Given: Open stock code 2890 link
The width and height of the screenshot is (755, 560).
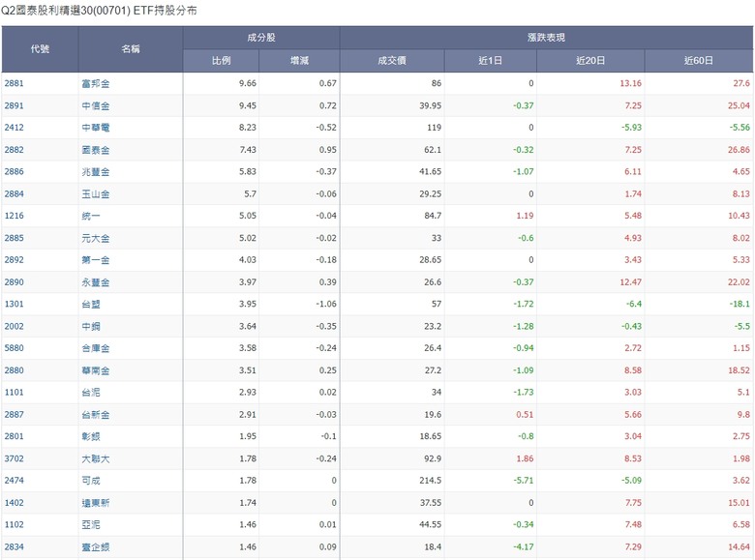Looking at the screenshot, I should (x=14, y=282).
